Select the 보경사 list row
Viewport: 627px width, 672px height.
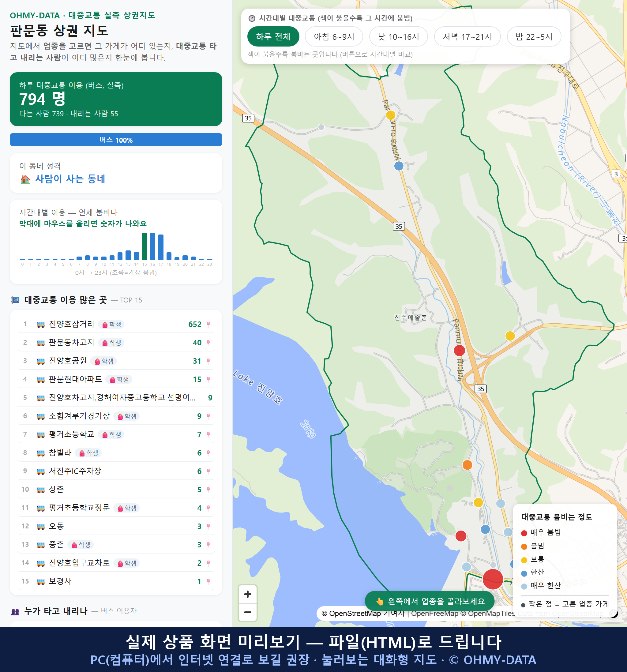(x=116, y=581)
